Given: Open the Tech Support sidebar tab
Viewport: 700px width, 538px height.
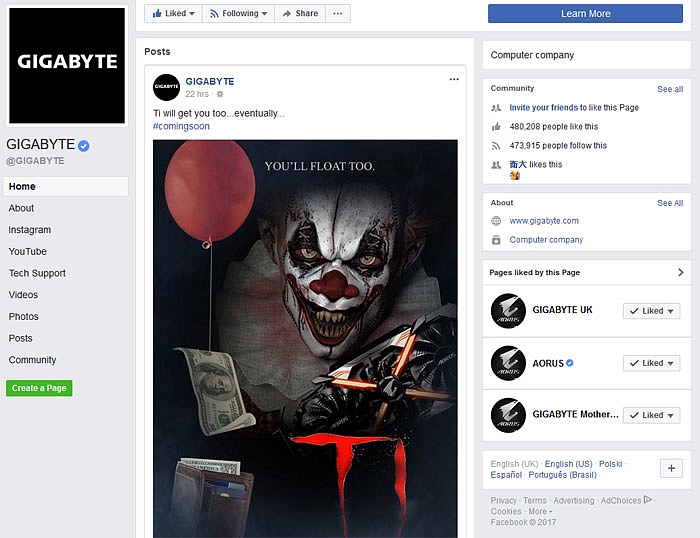Looking at the screenshot, I should (37, 273).
